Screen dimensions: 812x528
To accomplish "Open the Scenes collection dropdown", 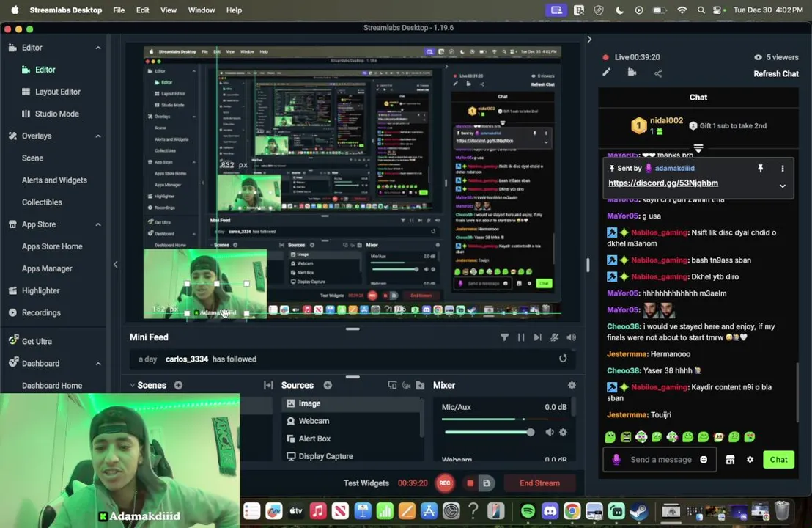I will click(132, 386).
